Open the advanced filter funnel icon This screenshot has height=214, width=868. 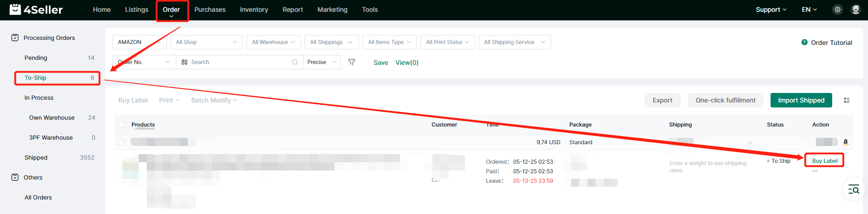(352, 62)
